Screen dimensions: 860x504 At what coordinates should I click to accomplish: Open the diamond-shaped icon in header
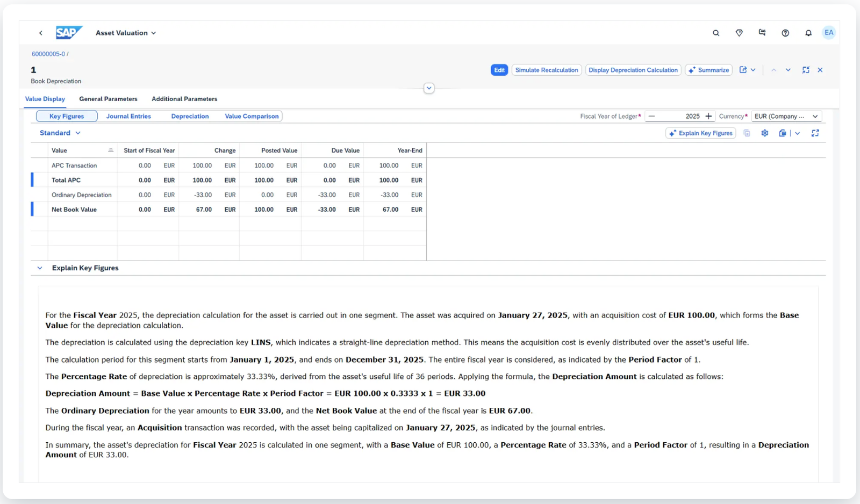[739, 33]
